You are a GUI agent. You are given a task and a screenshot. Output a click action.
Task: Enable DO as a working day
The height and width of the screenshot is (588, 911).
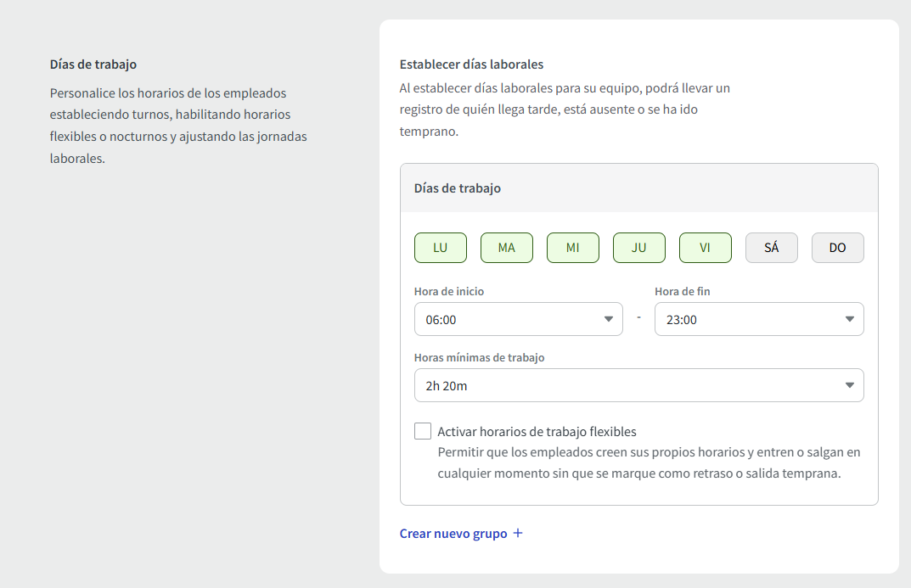(837, 248)
